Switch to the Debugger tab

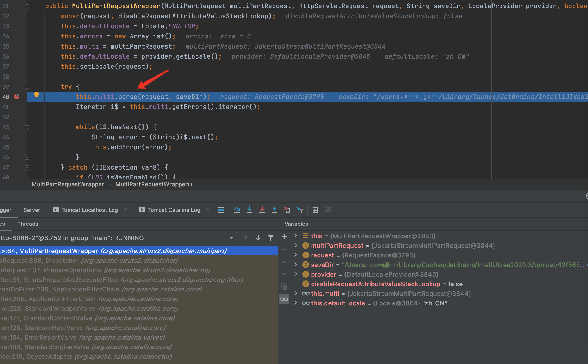tap(6, 210)
